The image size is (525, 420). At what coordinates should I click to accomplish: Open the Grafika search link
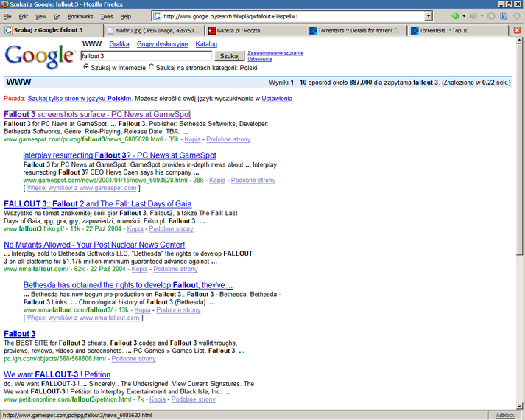pos(119,44)
